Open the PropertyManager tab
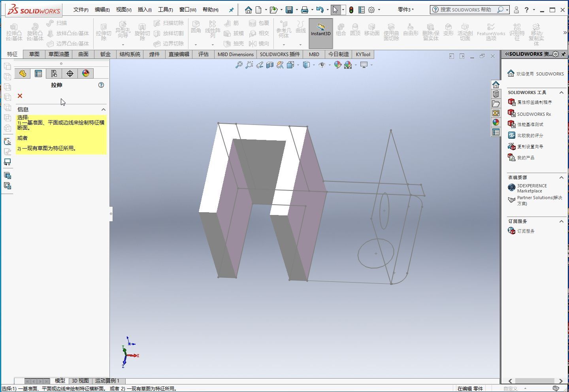 [x=38, y=73]
